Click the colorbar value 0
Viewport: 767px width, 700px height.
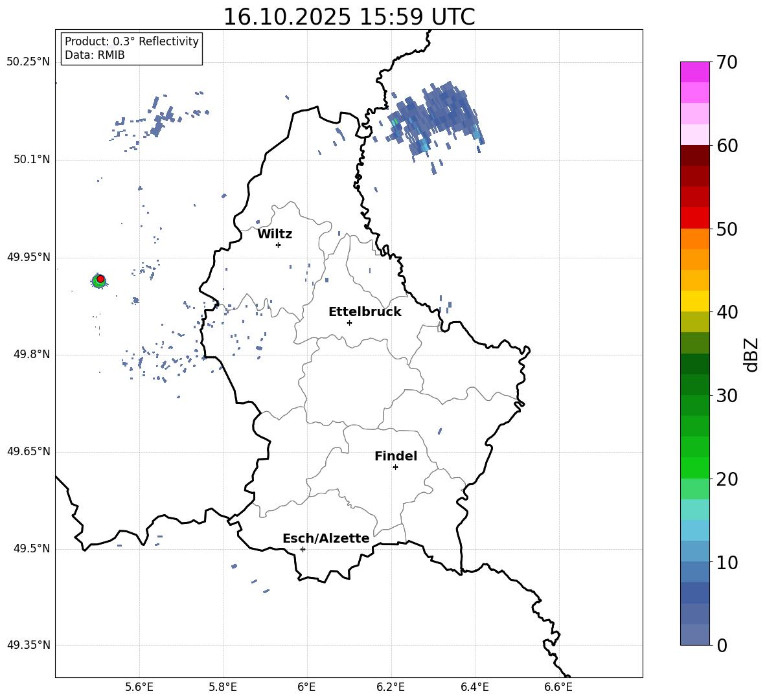(722, 645)
